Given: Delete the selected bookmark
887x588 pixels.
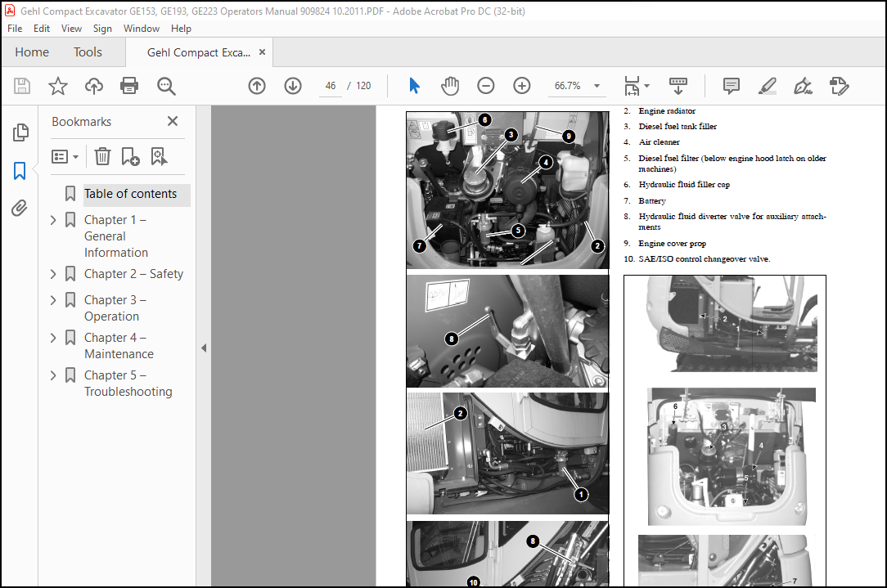Looking at the screenshot, I should (x=102, y=157).
